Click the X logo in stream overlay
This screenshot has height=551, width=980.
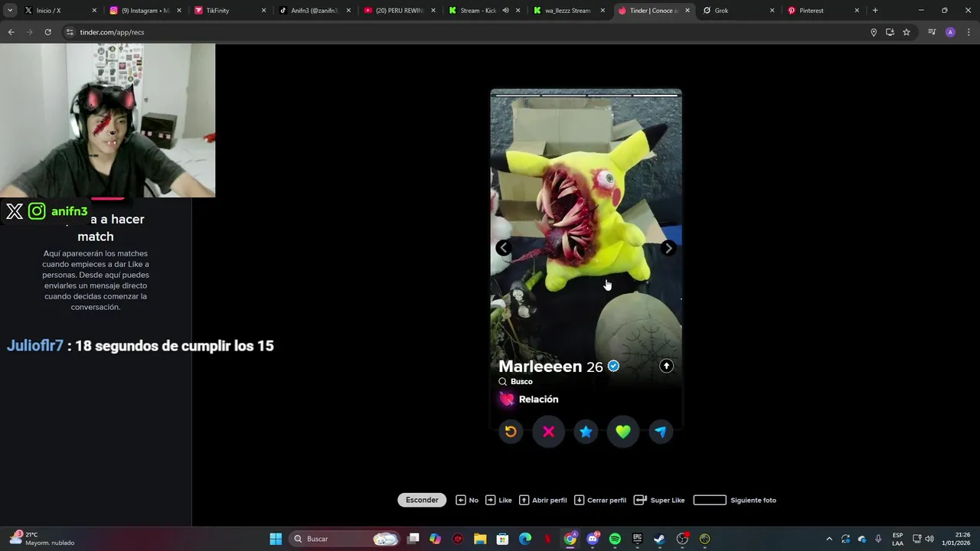15,211
